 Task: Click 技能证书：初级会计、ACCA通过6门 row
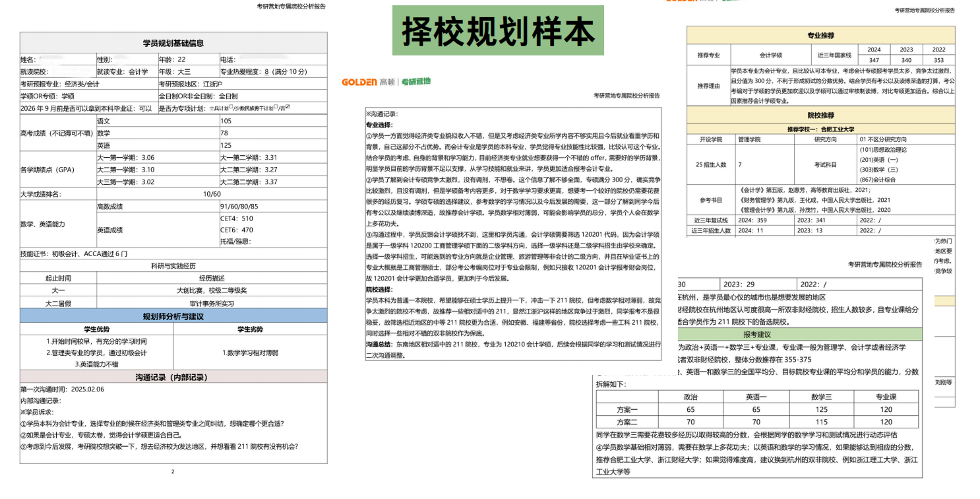[173, 253]
